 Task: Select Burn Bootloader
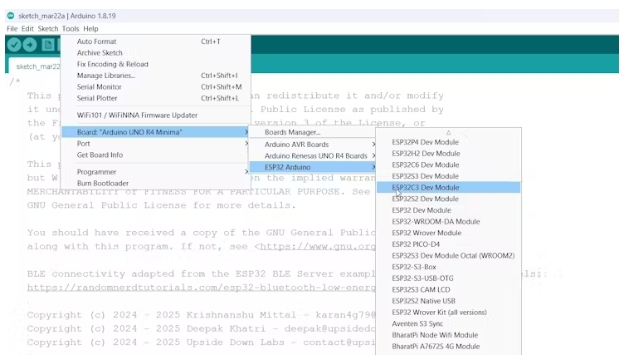[x=156, y=183]
